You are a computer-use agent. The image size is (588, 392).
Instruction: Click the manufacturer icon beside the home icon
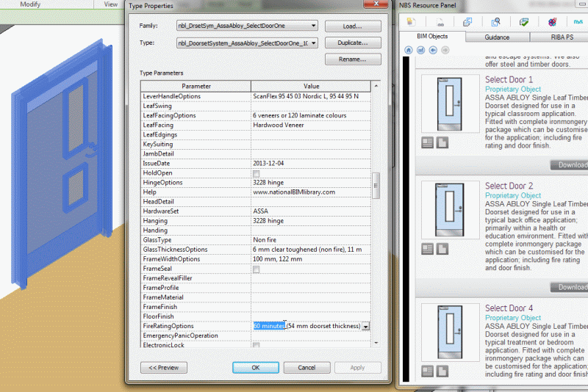(420, 50)
